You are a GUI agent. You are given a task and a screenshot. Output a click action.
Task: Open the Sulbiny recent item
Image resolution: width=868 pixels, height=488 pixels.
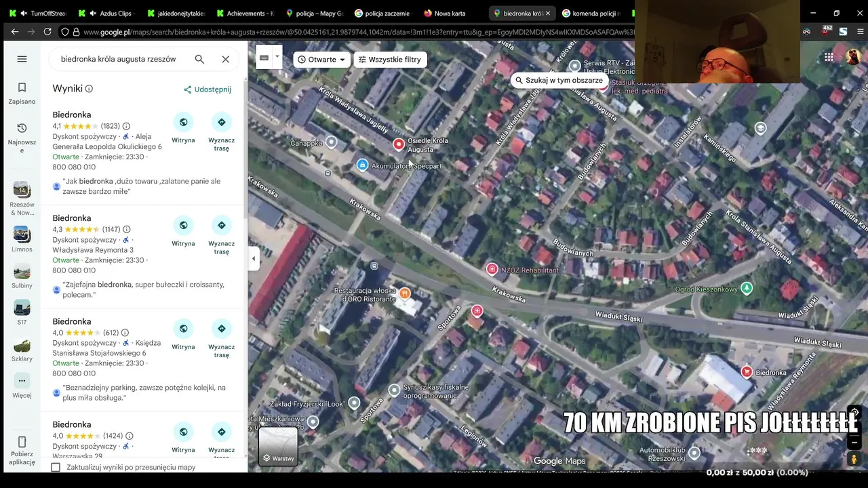22,275
